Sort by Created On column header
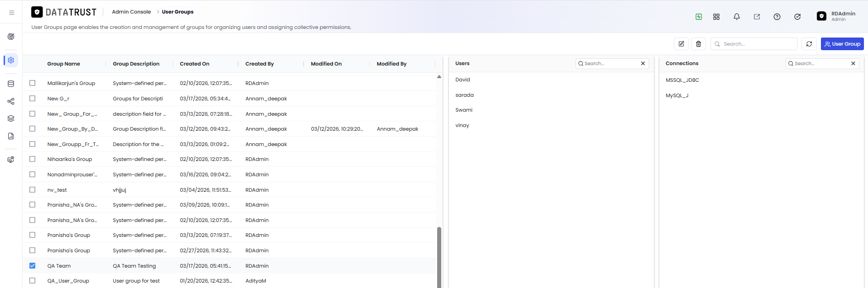Screen dimensions: 868x288 coord(195,64)
